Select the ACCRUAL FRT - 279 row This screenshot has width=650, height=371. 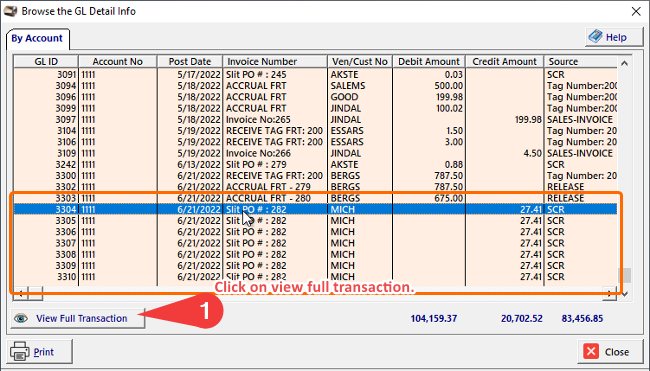315,187
